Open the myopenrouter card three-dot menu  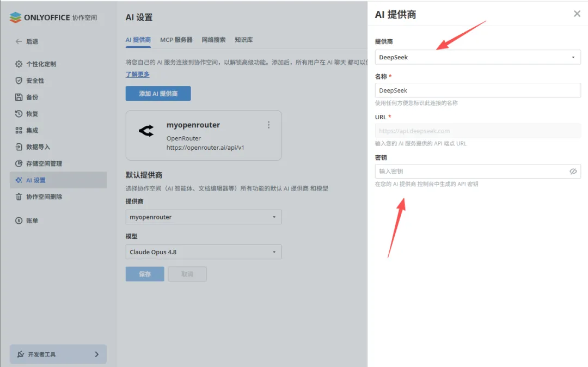[x=268, y=125]
